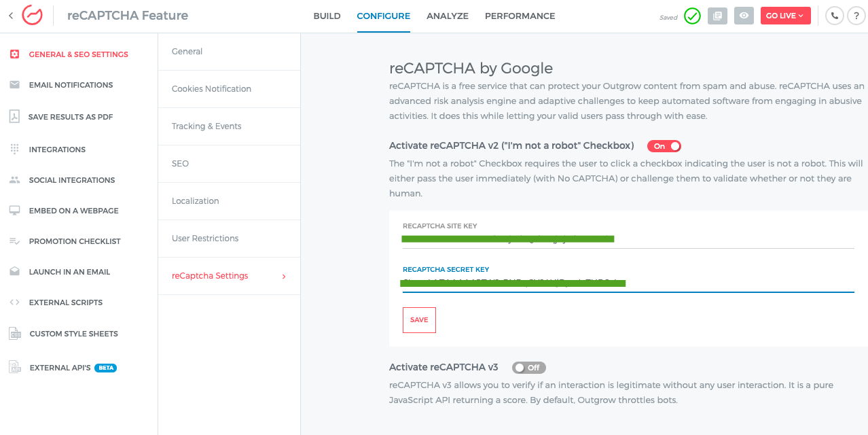Select the SEO submenu item
Viewport: 868px width, 435px height.
coord(229,164)
